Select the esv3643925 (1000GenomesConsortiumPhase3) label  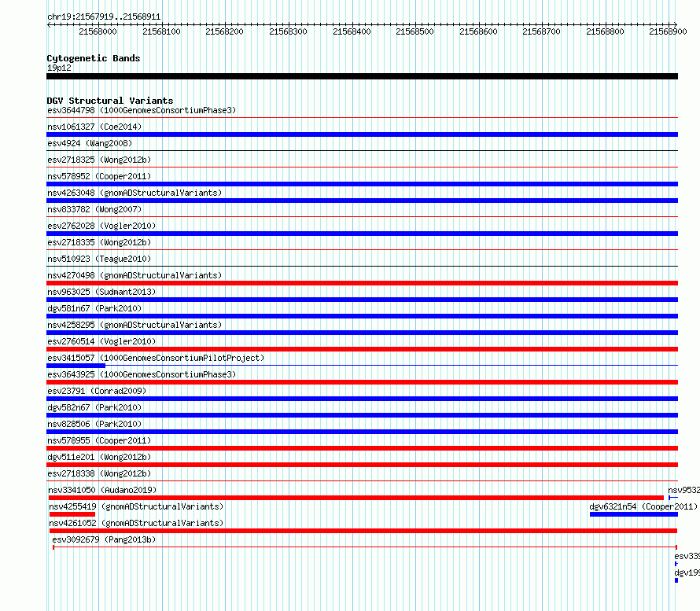click(142, 374)
